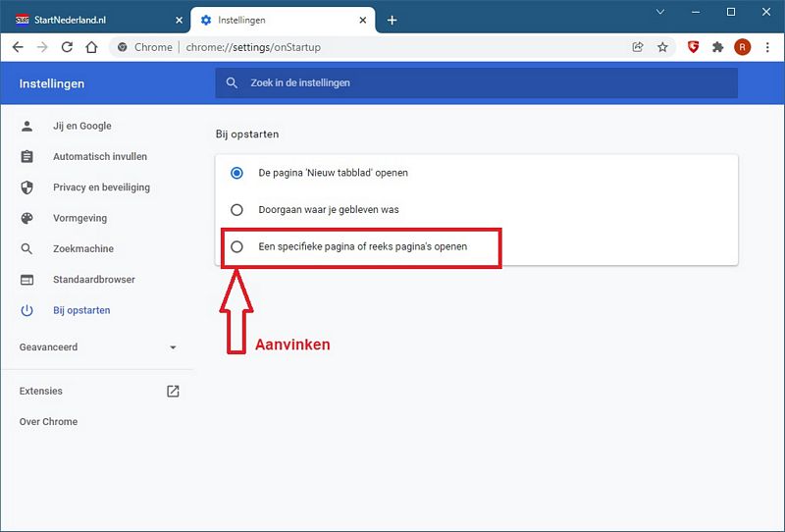785x532 pixels.
Task: Close the Instellingen tab
Action: click(x=363, y=20)
